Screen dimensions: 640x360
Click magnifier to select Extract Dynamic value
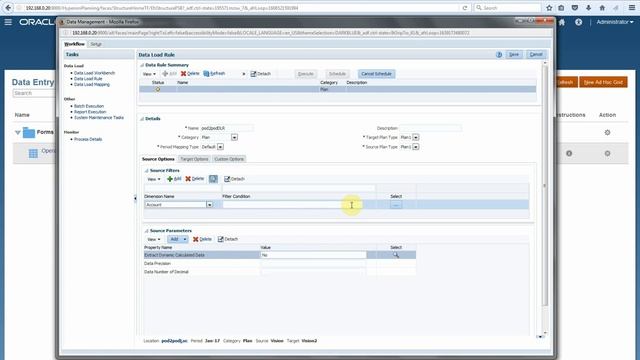tap(396, 255)
